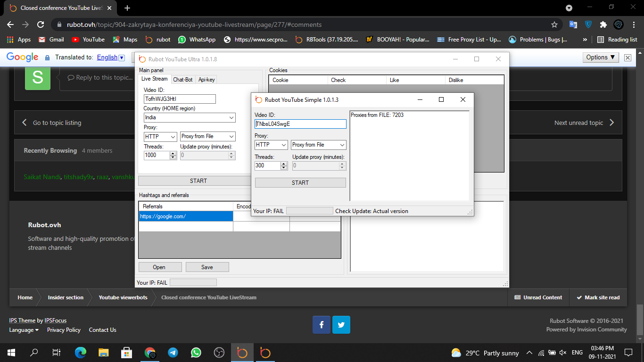Click the Mark site read link

(x=598, y=297)
